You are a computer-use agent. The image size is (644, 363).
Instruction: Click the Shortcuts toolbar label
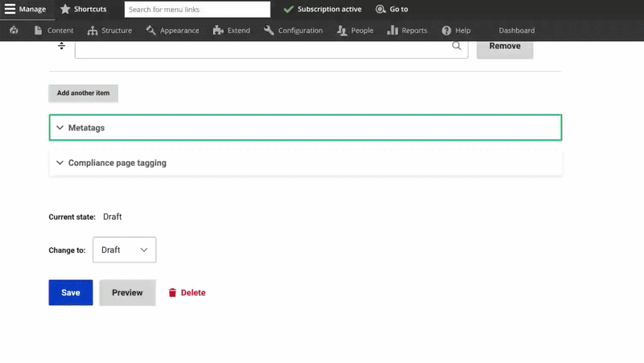(x=90, y=9)
